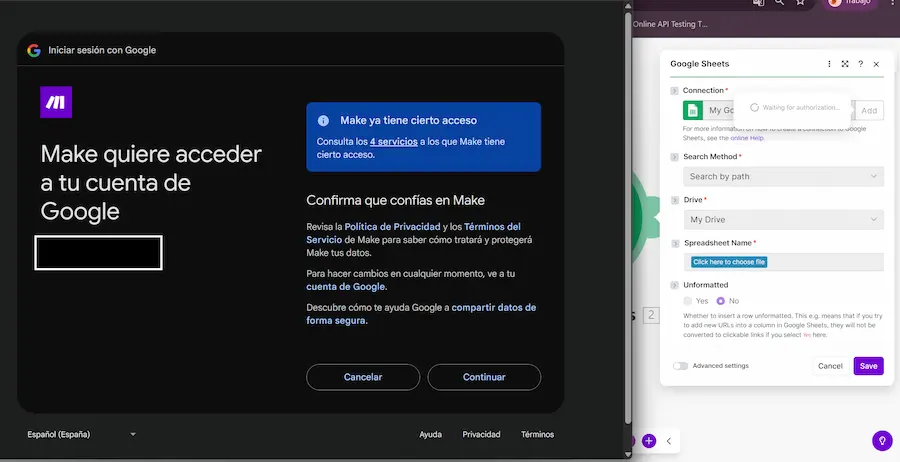900x462 pixels.
Task: Expand the Spreadsheet Name field toggle arrow
Action: click(675, 243)
